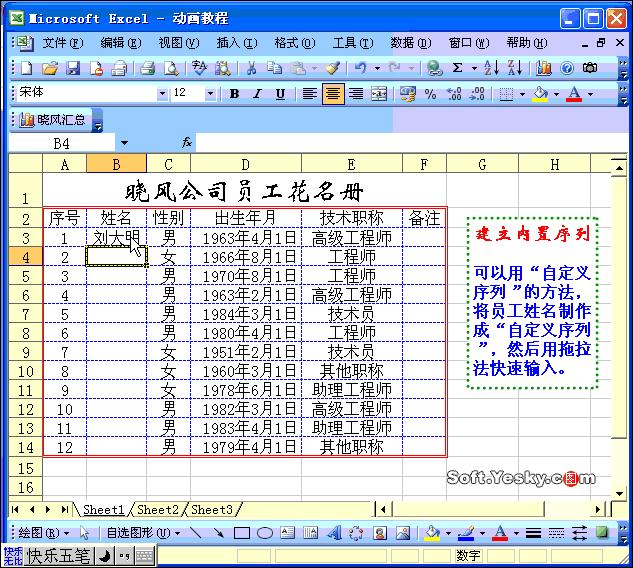Viewport: 633px width, 568px height.
Task: Run spelling check toolbar icon
Action: point(199,68)
